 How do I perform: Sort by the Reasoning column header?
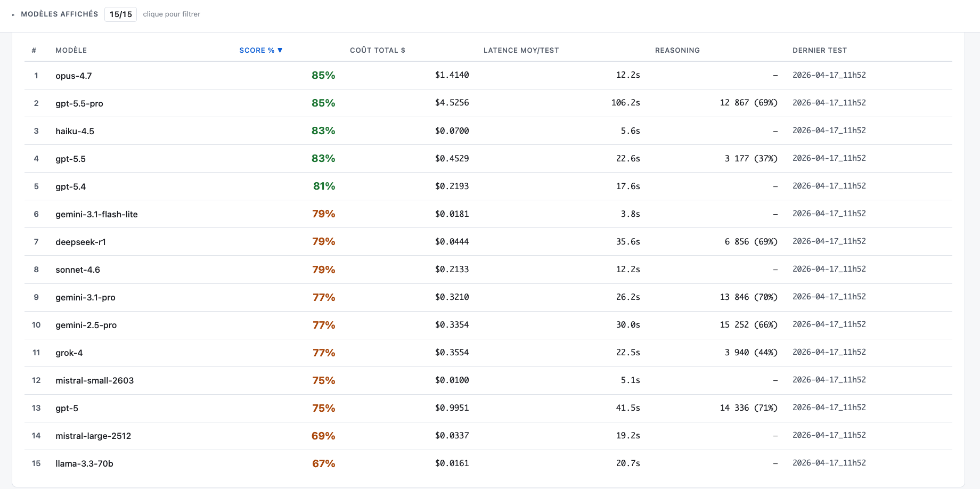tap(677, 50)
